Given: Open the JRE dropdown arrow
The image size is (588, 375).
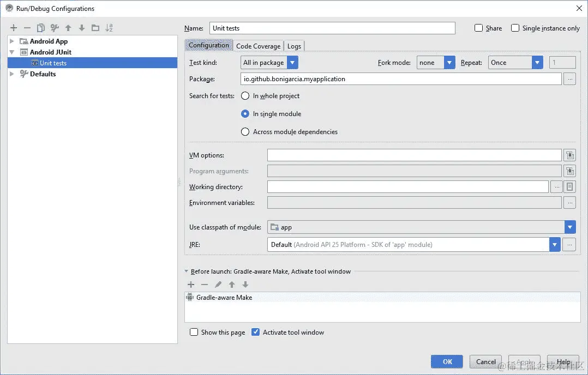Looking at the screenshot, I should pyautogui.click(x=555, y=245).
